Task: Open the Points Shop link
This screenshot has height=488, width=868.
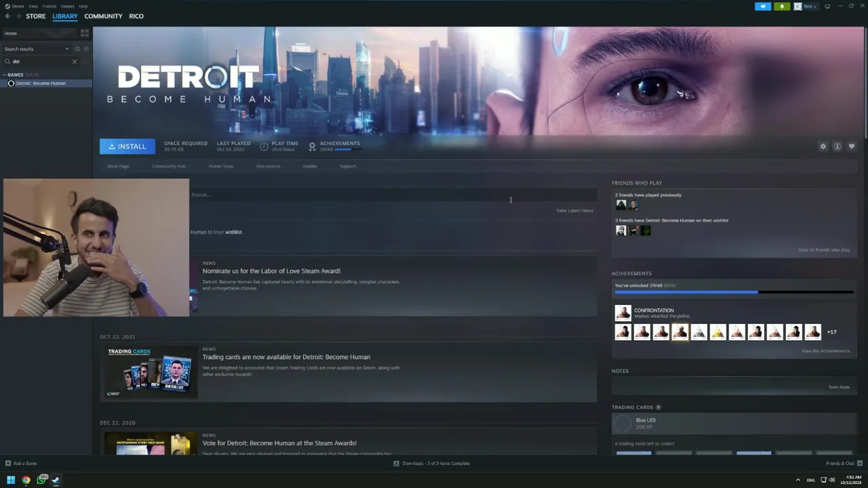Action: (x=221, y=166)
